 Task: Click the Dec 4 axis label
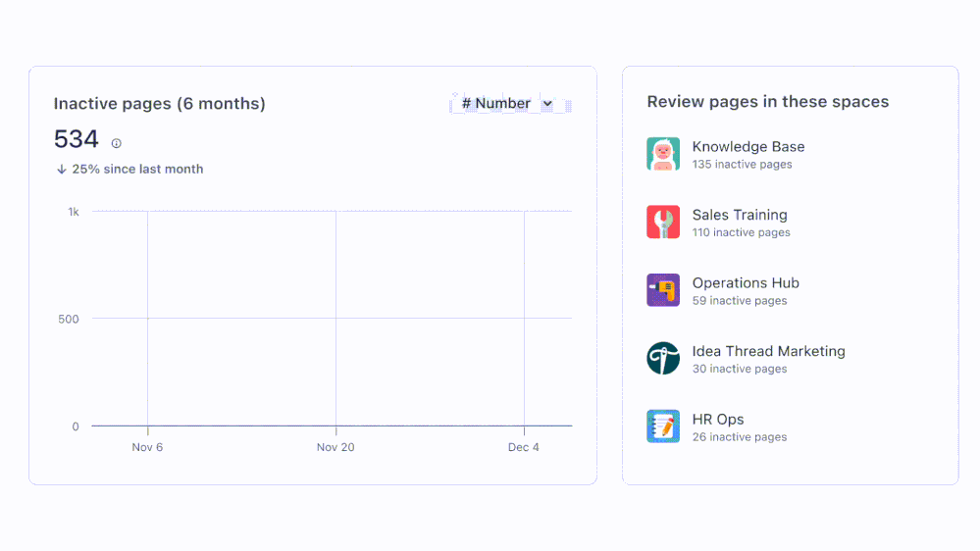(524, 447)
